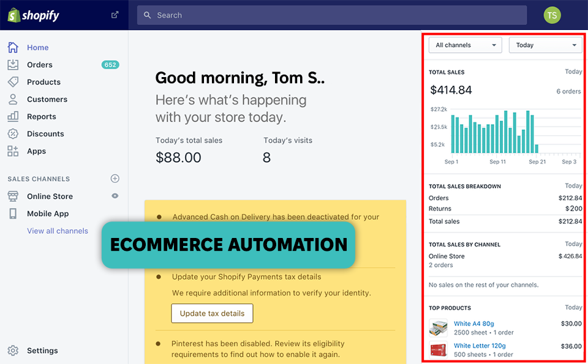Click the Settings gear icon

[13, 351]
